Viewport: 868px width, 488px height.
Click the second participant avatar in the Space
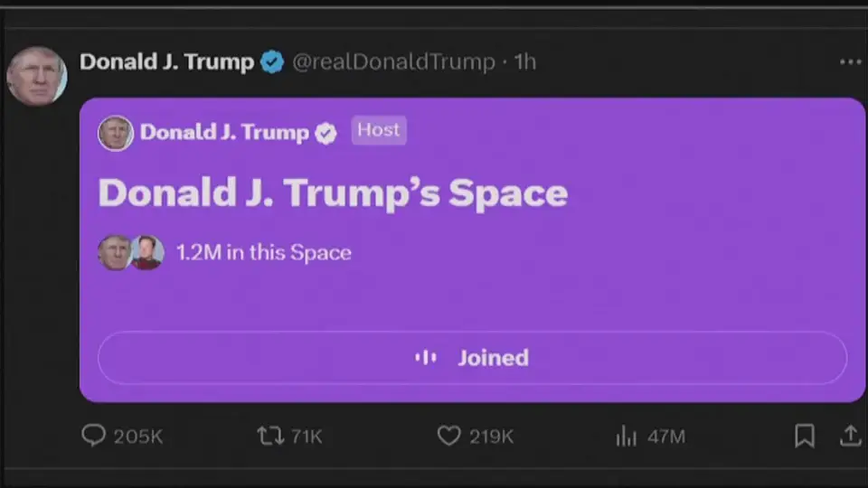click(x=146, y=252)
